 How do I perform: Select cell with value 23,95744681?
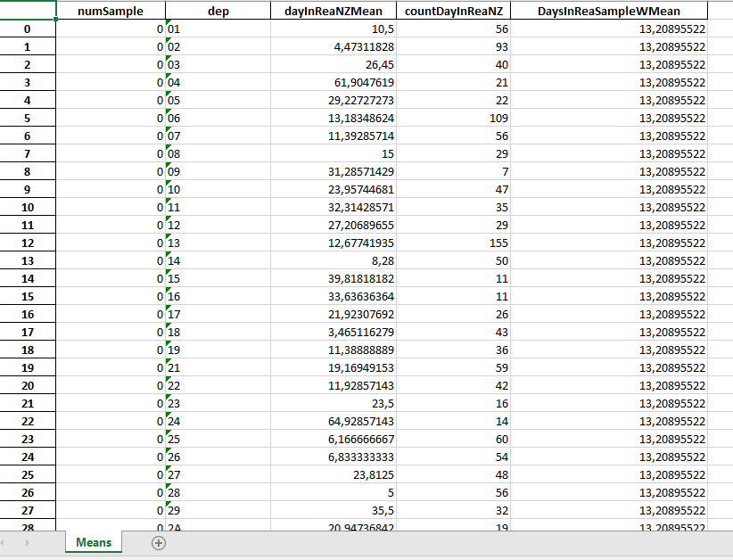point(334,189)
